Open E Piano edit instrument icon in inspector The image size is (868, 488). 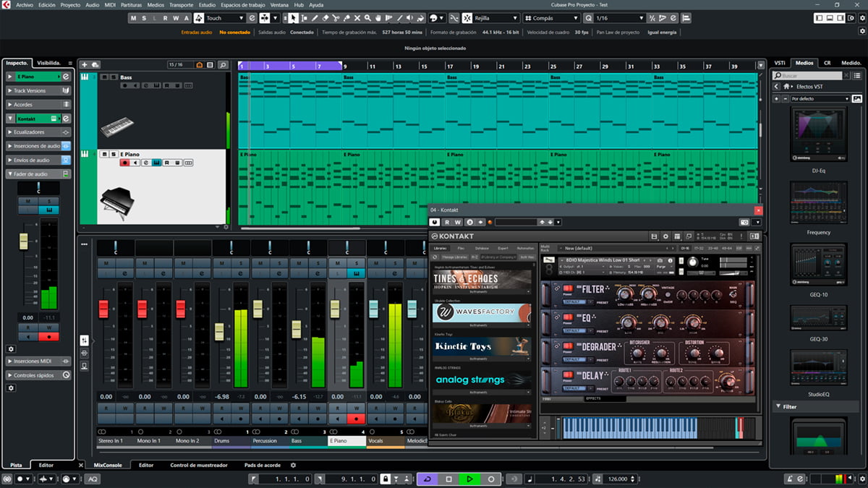(x=66, y=77)
